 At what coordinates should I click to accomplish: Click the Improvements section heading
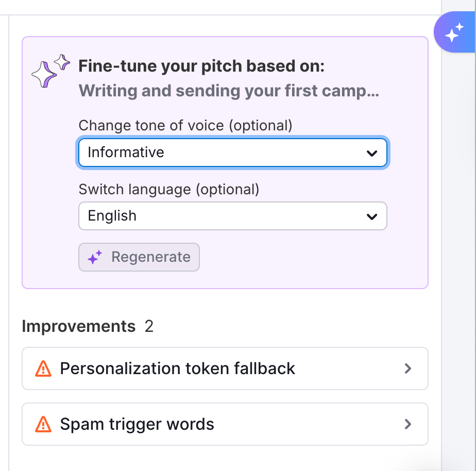click(x=78, y=326)
